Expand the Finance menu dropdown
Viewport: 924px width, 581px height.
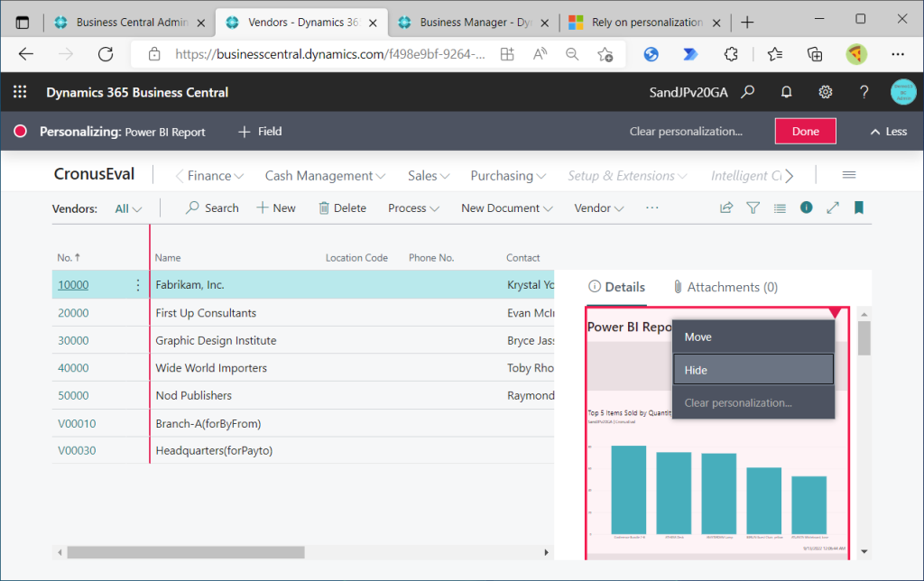tap(216, 176)
